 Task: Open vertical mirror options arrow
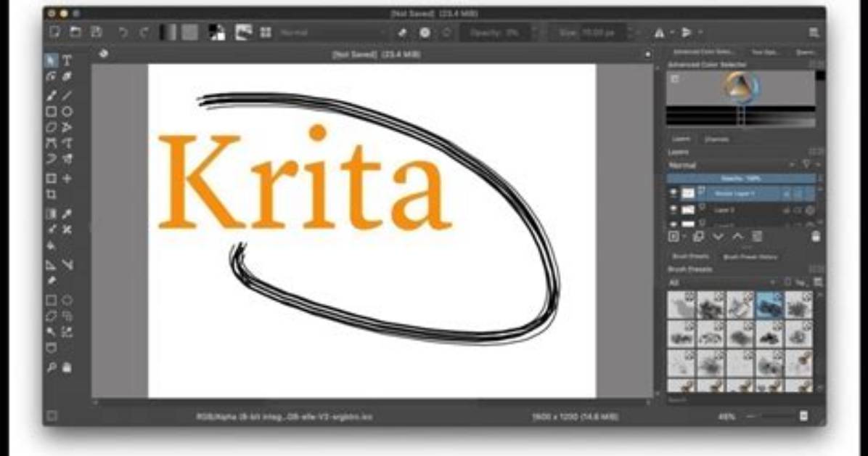coord(700,33)
